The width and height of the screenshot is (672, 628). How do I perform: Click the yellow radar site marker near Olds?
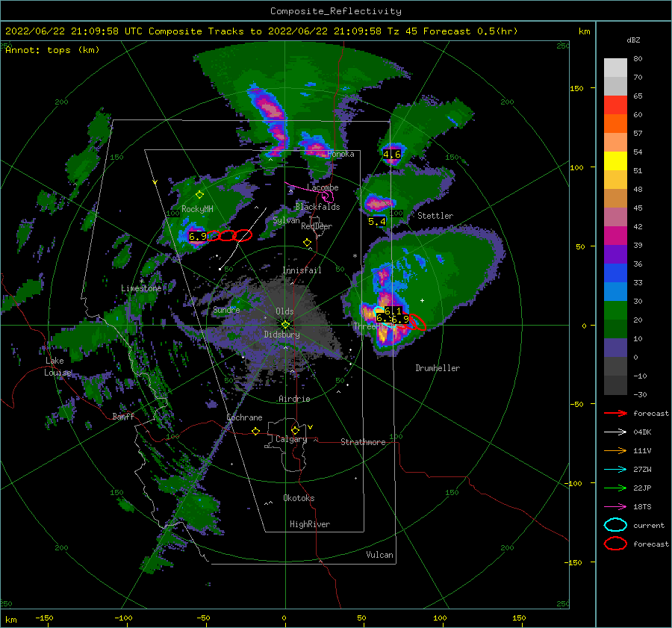point(285,325)
